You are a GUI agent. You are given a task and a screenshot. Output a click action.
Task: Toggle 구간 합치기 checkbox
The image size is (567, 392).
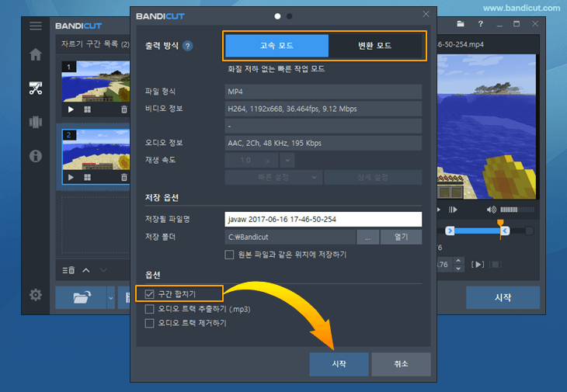coord(149,294)
